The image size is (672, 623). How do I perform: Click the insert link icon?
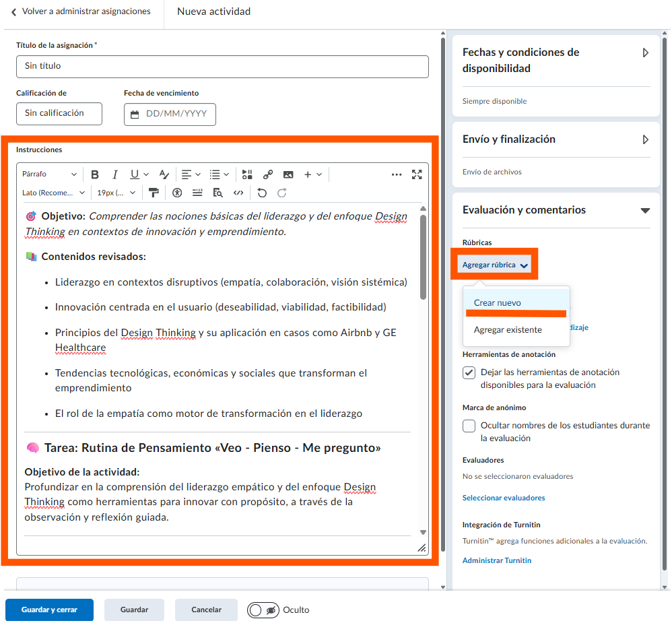[268, 174]
